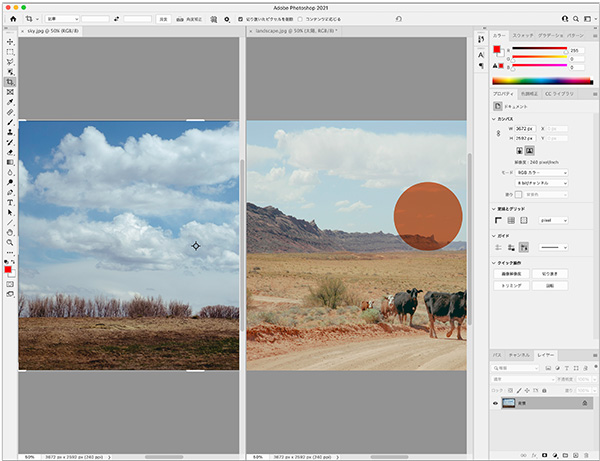
Task: Toggle the lock all layer icon
Action: click(x=544, y=391)
